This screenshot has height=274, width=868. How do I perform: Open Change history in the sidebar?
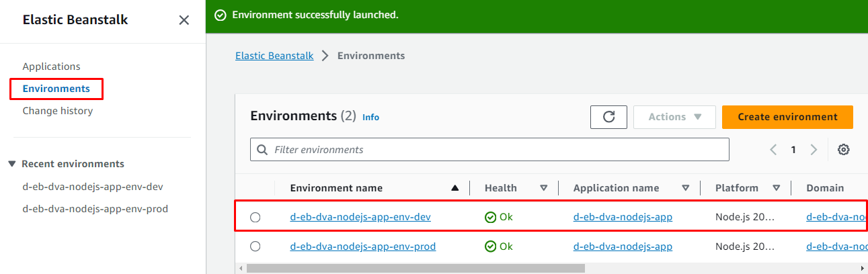coord(58,111)
